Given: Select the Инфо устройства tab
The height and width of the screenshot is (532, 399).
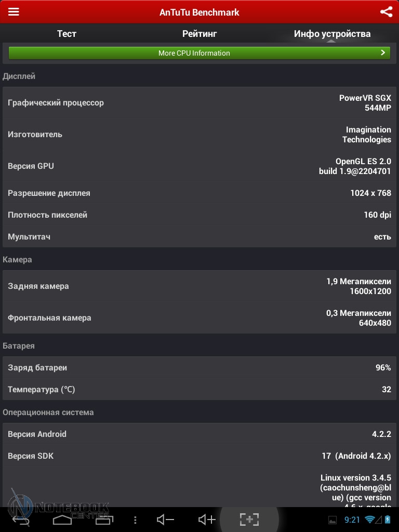Looking at the screenshot, I should click(332, 34).
